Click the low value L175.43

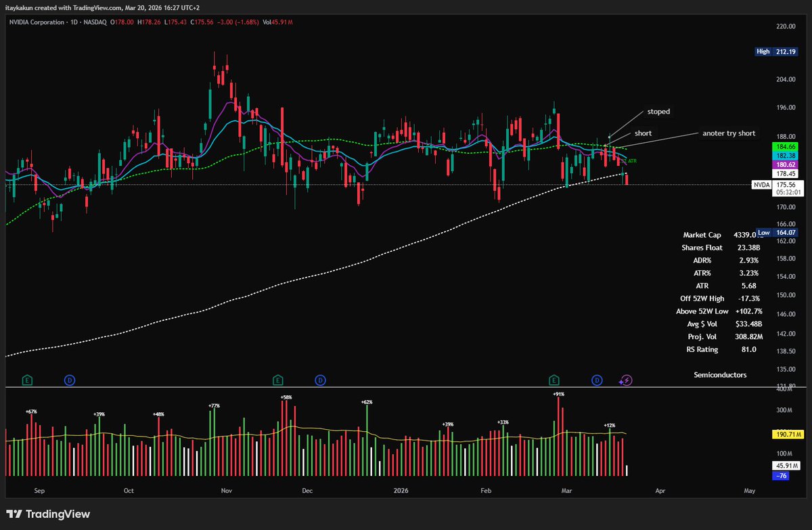[174, 23]
